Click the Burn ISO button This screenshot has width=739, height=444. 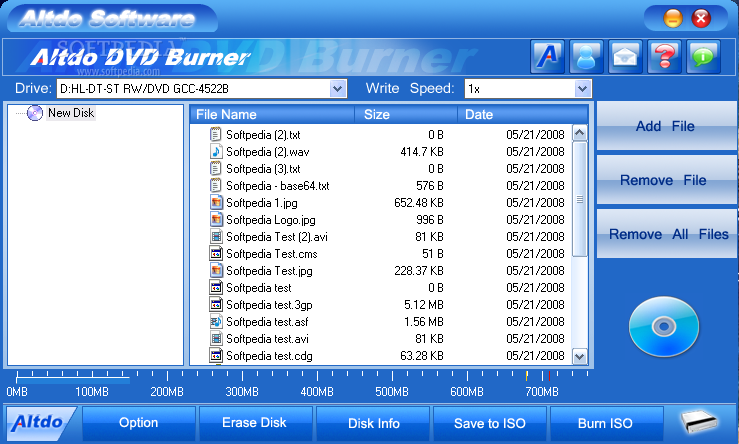point(606,423)
